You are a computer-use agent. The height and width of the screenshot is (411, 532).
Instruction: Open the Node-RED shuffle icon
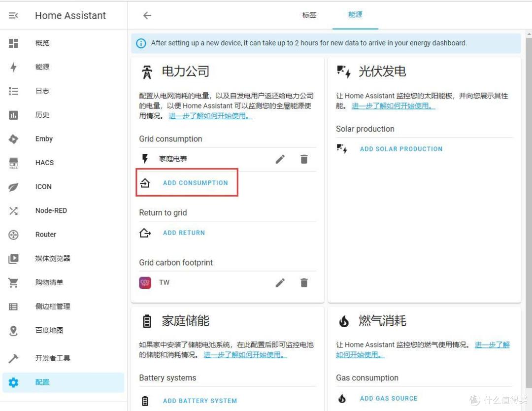(x=13, y=211)
